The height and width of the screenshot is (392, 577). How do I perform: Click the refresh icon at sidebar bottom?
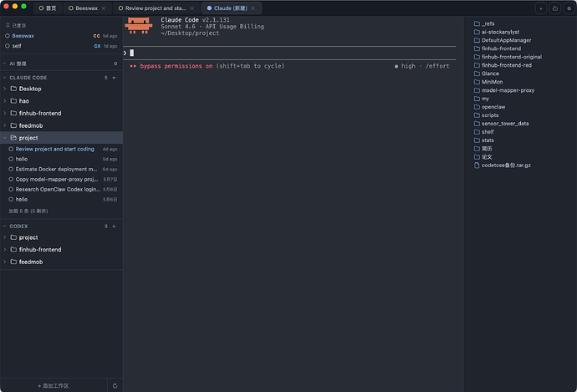coord(115,386)
